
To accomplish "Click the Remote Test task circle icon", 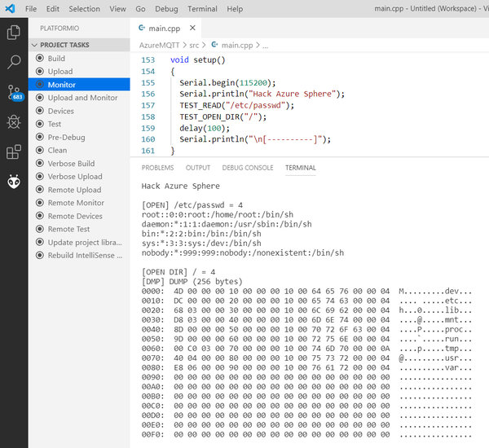I will coord(40,229).
